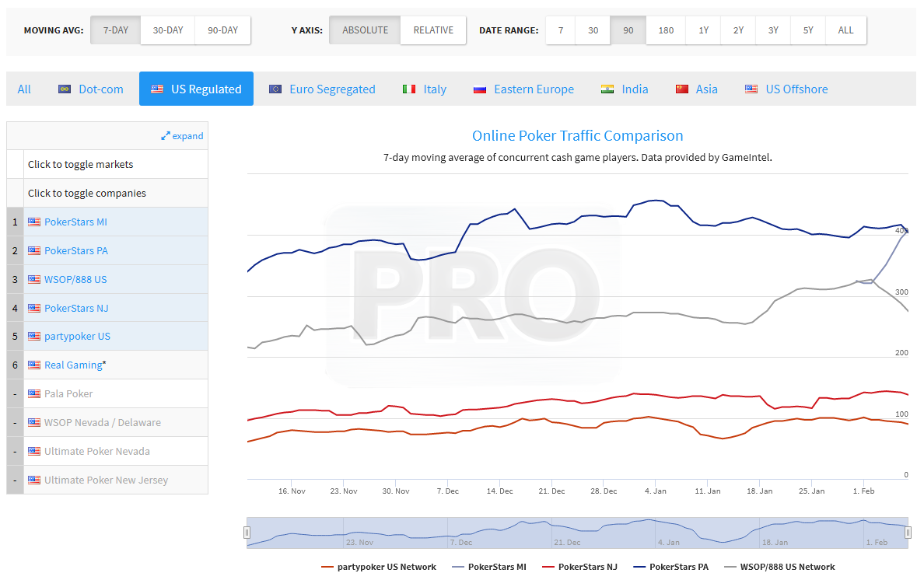Click the left range navigator handle
924x580 pixels.
coord(247,533)
